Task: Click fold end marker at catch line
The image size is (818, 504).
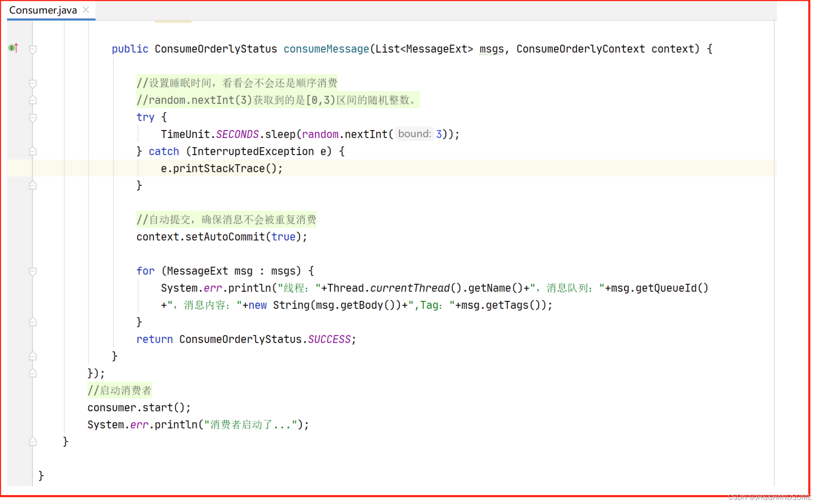Action: point(33,152)
